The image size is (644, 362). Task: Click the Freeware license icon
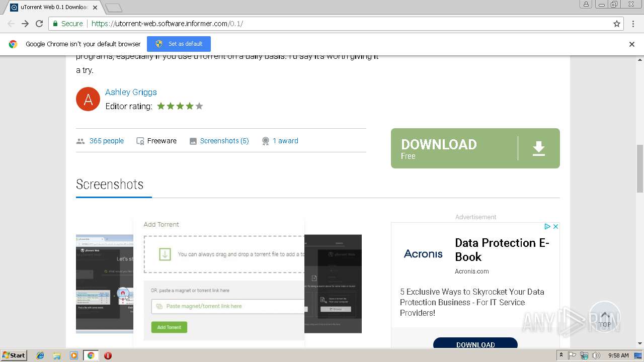(140, 141)
